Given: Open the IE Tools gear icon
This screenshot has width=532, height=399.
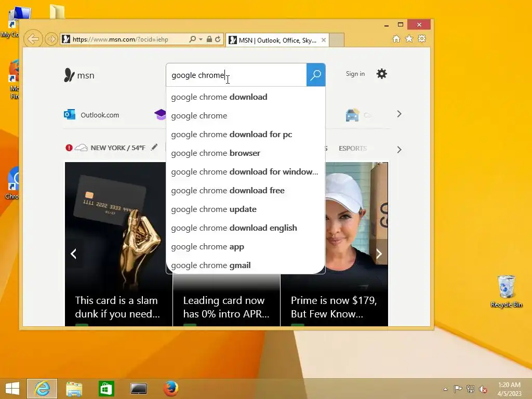Looking at the screenshot, I should point(422,38).
